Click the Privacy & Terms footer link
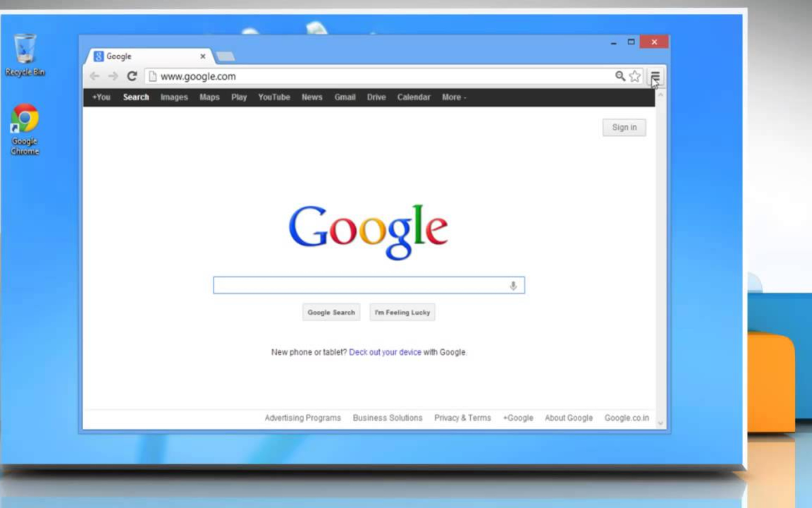The image size is (812, 508). (x=462, y=417)
